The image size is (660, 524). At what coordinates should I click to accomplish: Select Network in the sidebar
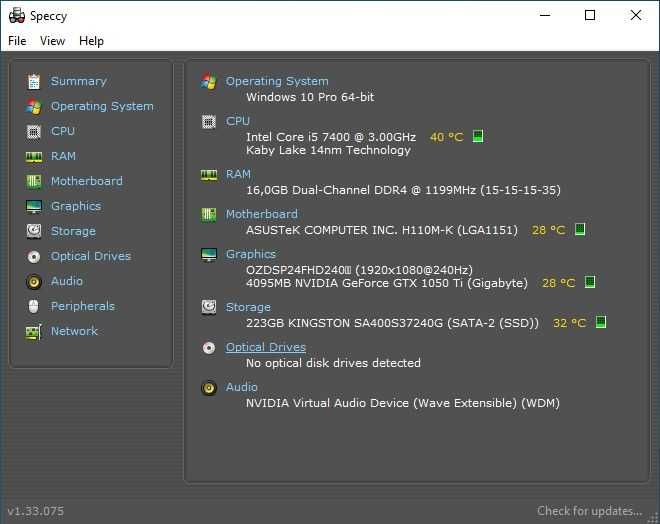point(74,331)
